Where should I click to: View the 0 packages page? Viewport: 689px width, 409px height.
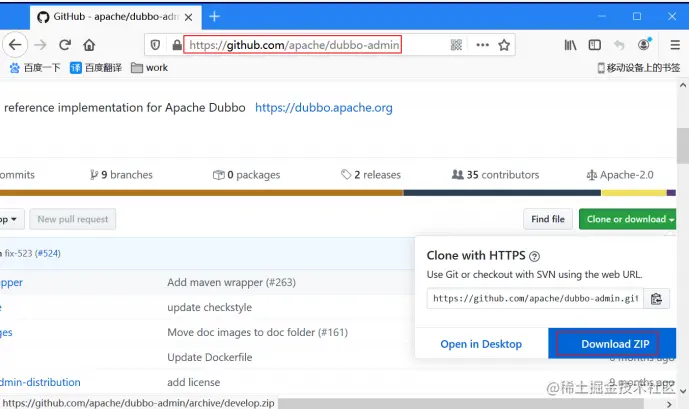(x=247, y=175)
